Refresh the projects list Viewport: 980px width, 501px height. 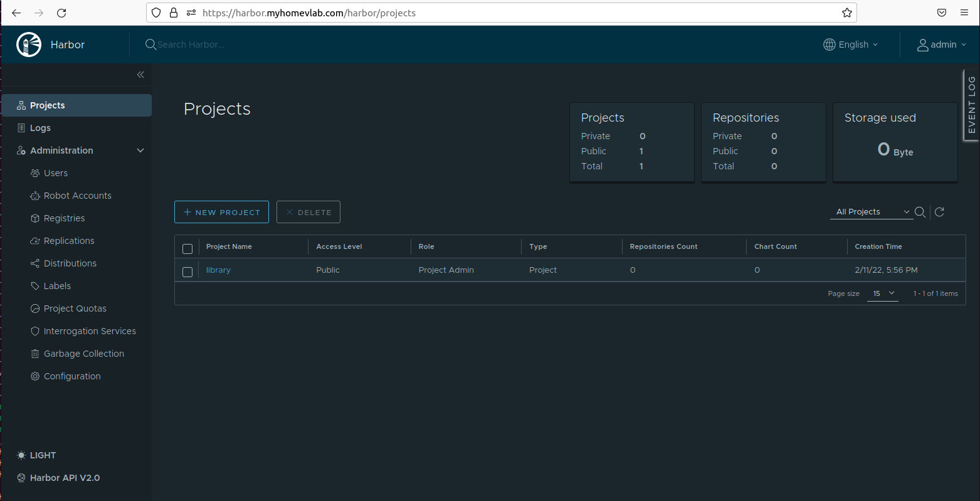click(939, 212)
